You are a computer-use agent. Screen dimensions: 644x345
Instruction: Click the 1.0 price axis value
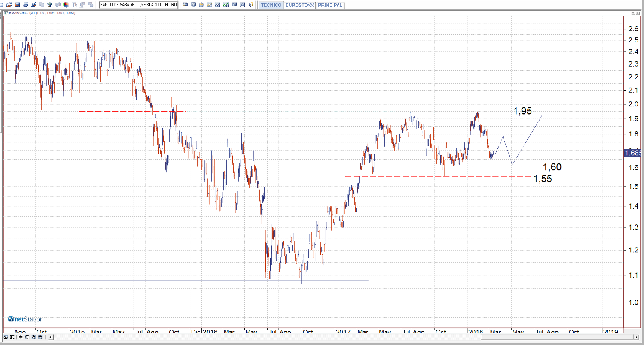click(632, 302)
